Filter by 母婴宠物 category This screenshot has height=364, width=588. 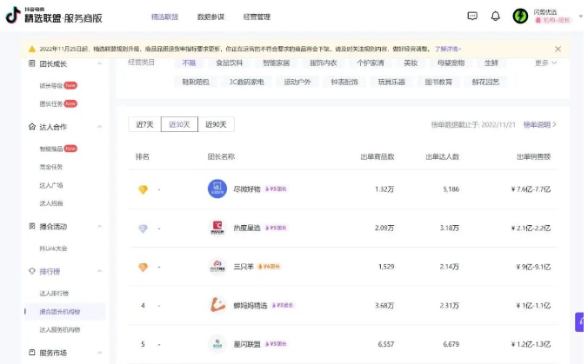pos(451,63)
